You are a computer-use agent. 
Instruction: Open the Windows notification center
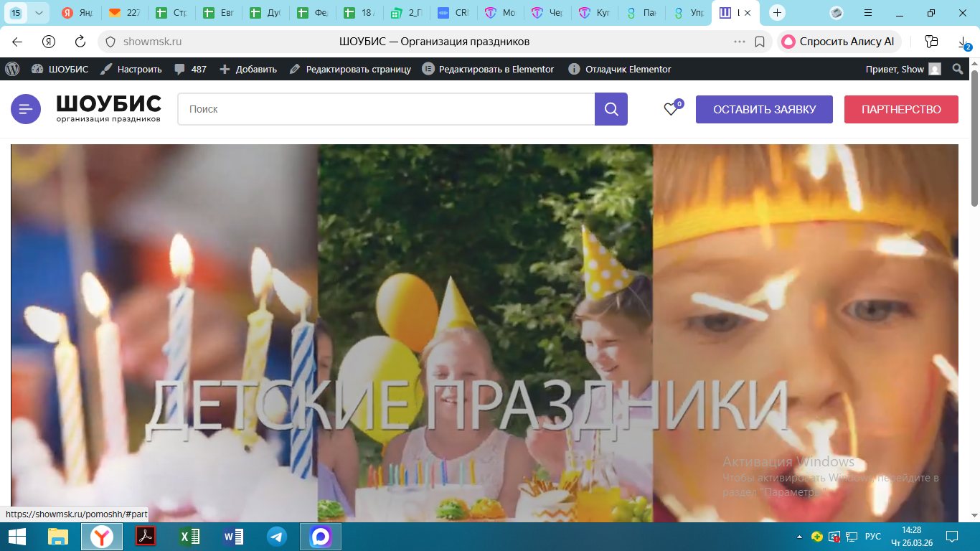[x=952, y=537]
